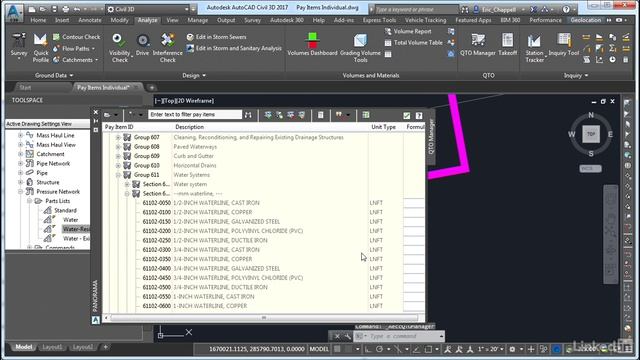Select Mass Haul Line tree item
Screen dimensions: 640x360
coord(56,136)
